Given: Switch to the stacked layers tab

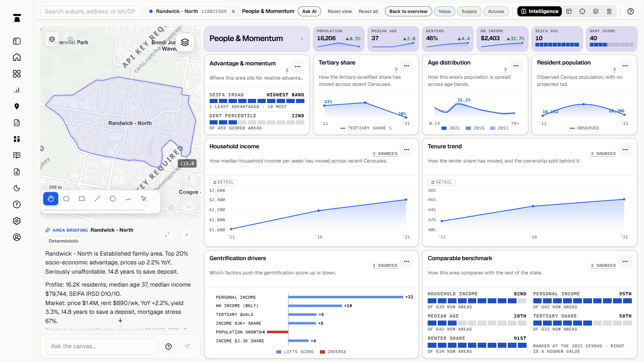Looking at the screenshot, I should point(596,11).
